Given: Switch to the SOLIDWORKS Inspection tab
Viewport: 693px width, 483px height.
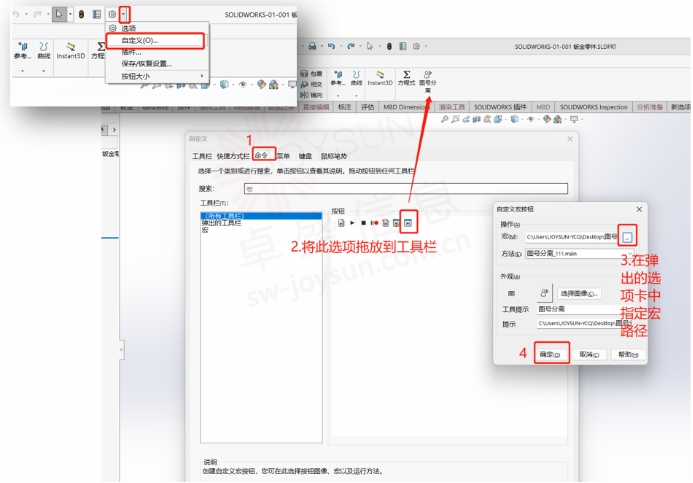Looking at the screenshot, I should coord(594,107).
